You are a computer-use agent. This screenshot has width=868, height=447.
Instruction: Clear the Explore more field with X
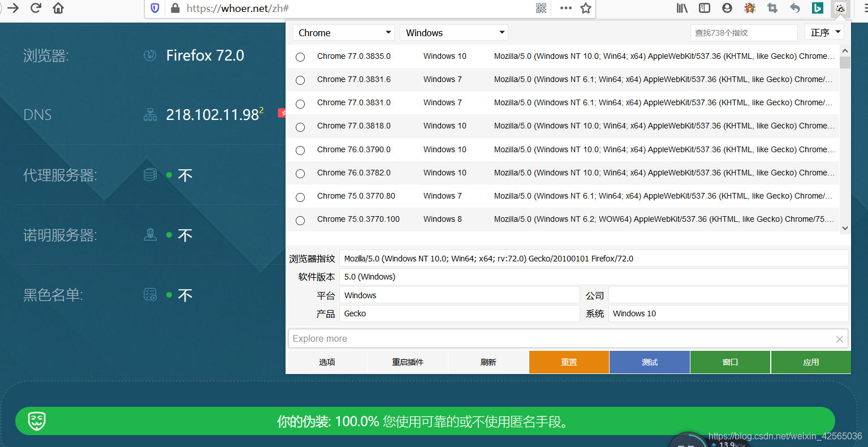(x=840, y=339)
